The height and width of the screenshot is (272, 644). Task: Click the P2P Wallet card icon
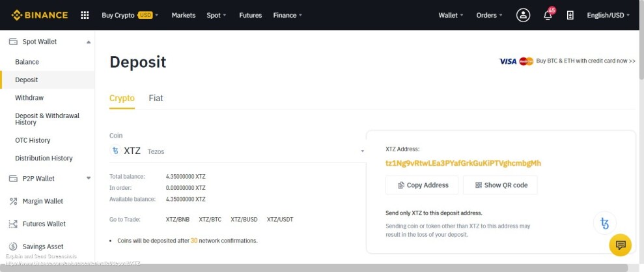click(x=13, y=179)
